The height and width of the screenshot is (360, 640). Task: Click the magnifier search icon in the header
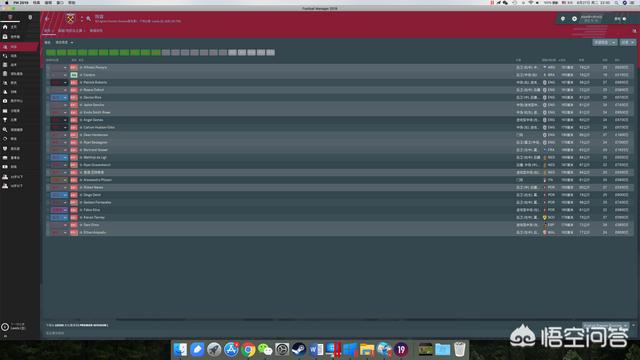click(89, 19)
